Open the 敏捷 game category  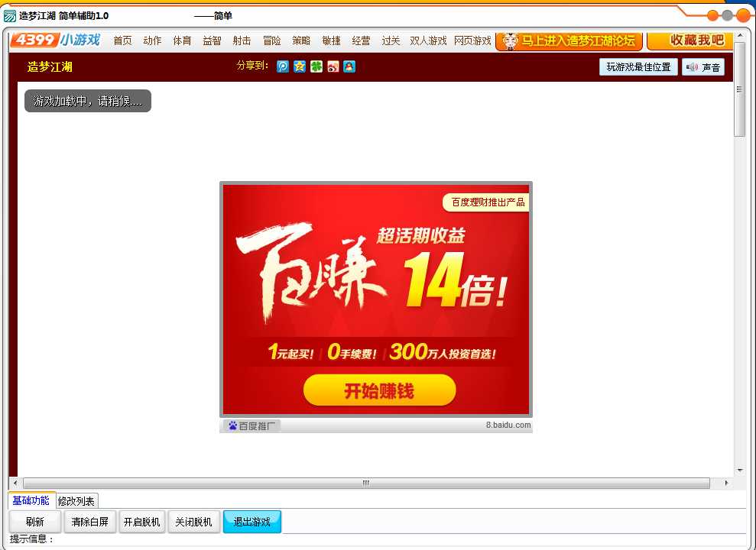pos(331,41)
